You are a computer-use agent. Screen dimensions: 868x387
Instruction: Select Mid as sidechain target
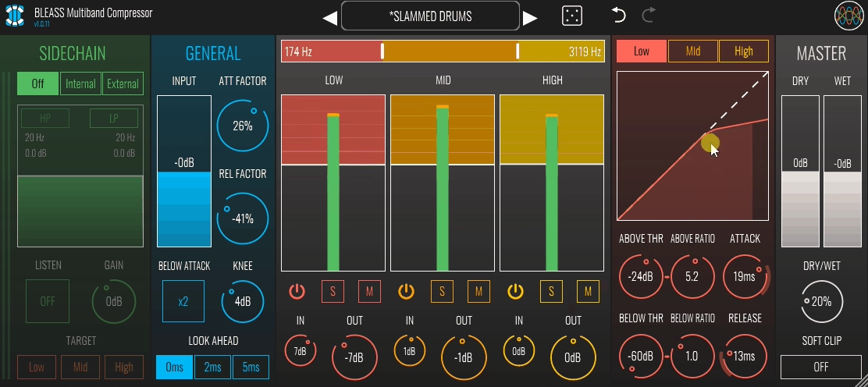80,367
